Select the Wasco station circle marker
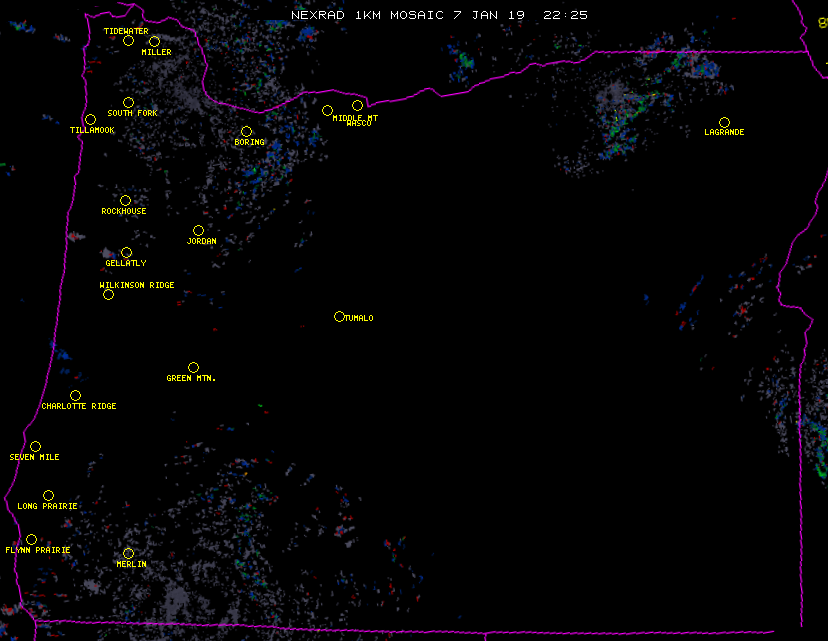This screenshot has width=828, height=641. [357, 106]
